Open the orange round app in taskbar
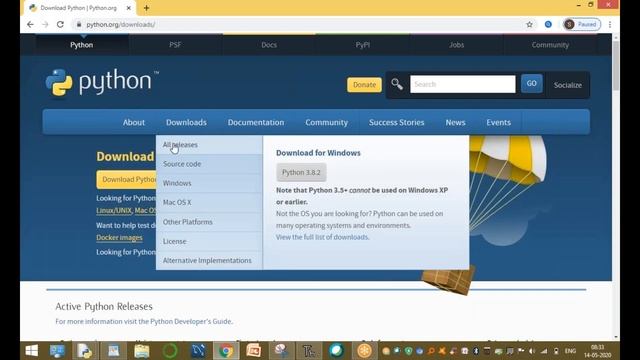 364,351
